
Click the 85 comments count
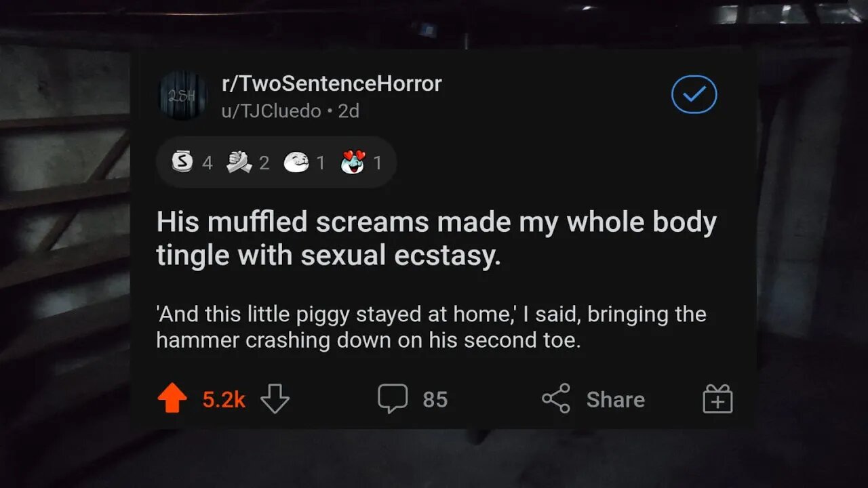(x=435, y=399)
